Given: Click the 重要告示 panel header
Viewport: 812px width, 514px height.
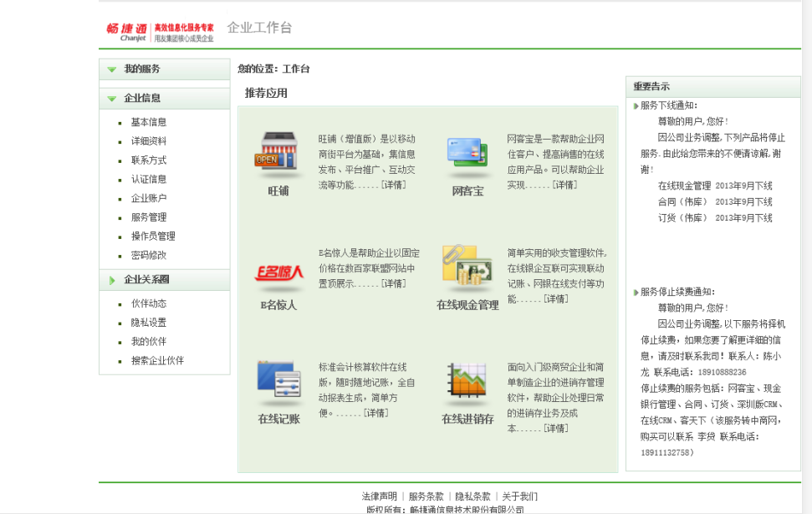Looking at the screenshot, I should (713, 87).
